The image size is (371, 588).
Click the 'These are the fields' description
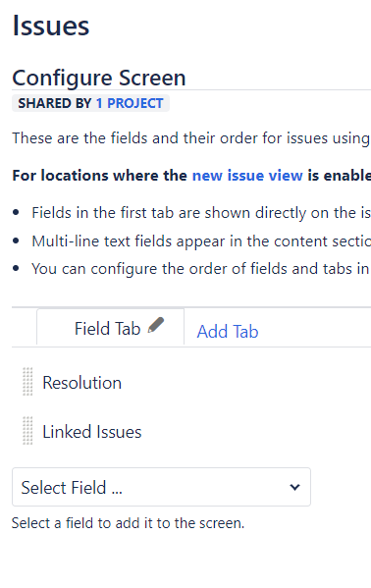pyautogui.click(x=191, y=138)
